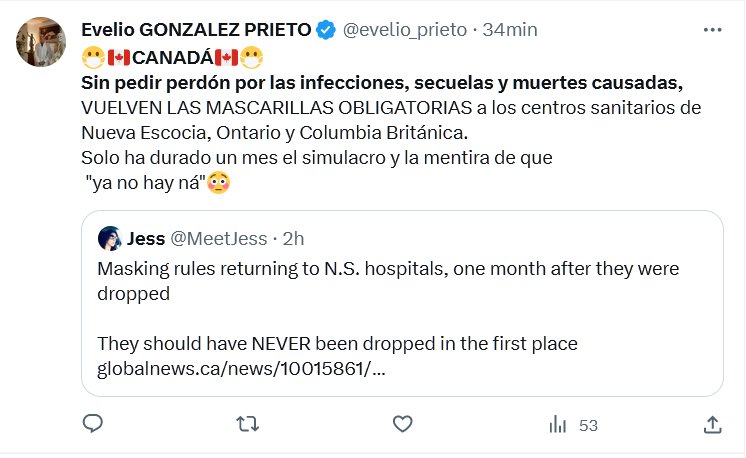Go to the @evelio_prieto handle
This screenshot has height=458, width=746.
[x=405, y=31]
